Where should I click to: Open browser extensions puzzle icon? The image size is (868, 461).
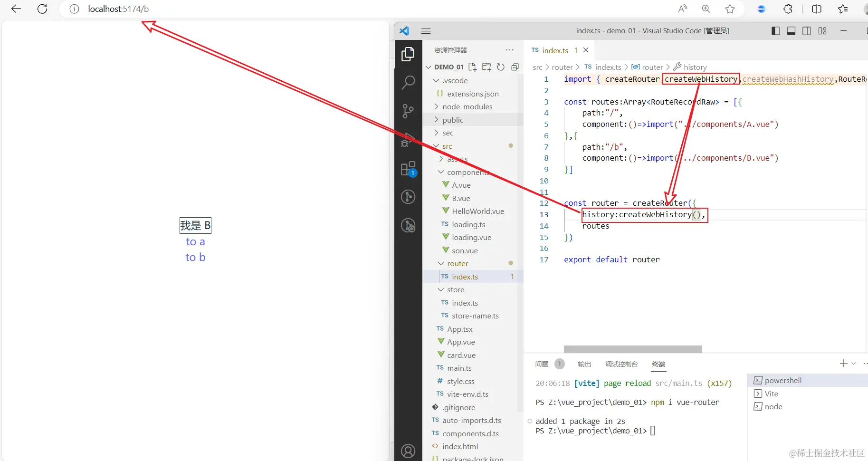coord(788,9)
